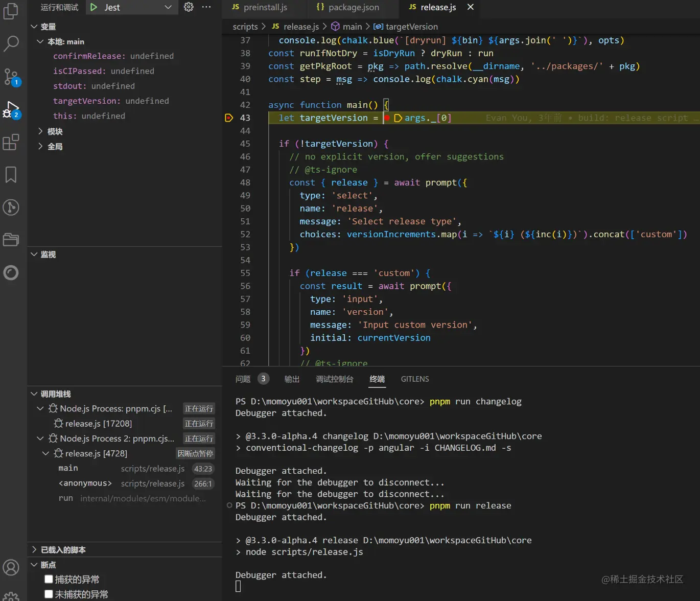Open the debug view more actions ellipsis

pyautogui.click(x=206, y=7)
